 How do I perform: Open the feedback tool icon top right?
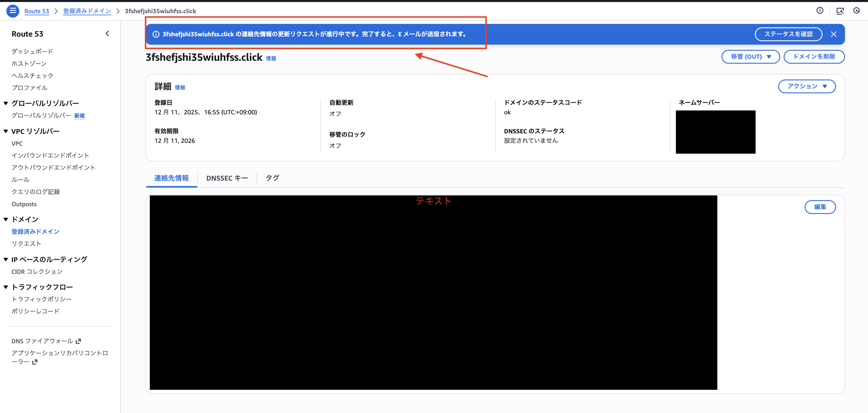point(840,10)
